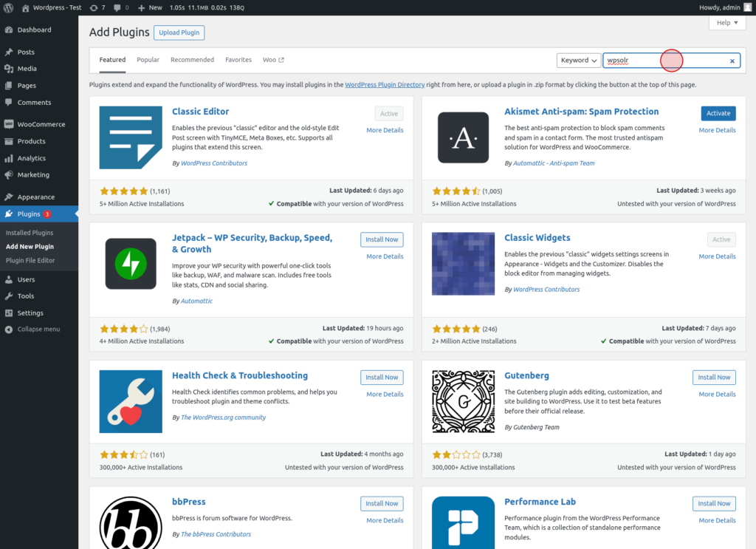
Task: Open The bbPress Contributors author link
Action: [x=216, y=534]
